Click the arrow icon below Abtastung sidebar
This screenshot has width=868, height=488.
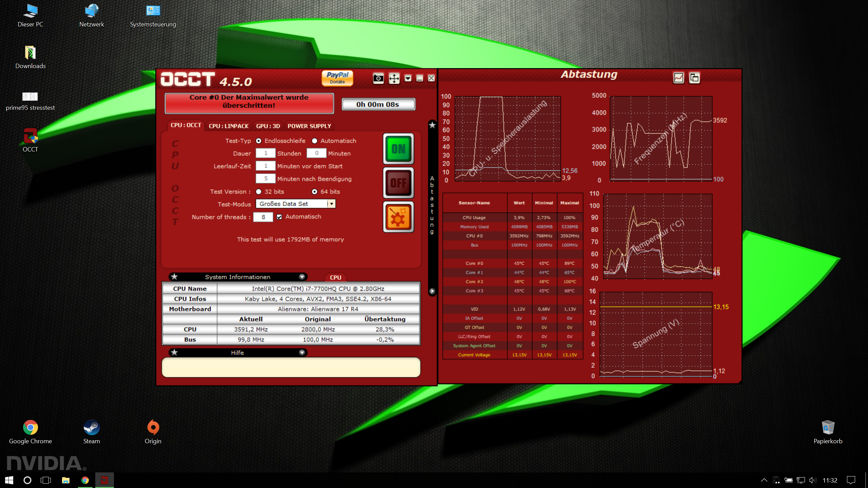point(432,291)
